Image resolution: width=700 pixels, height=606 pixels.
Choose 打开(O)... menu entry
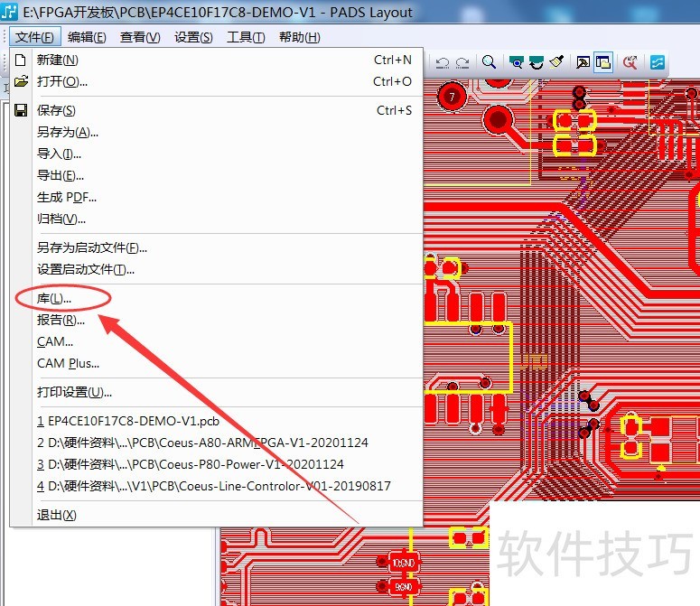216,81
